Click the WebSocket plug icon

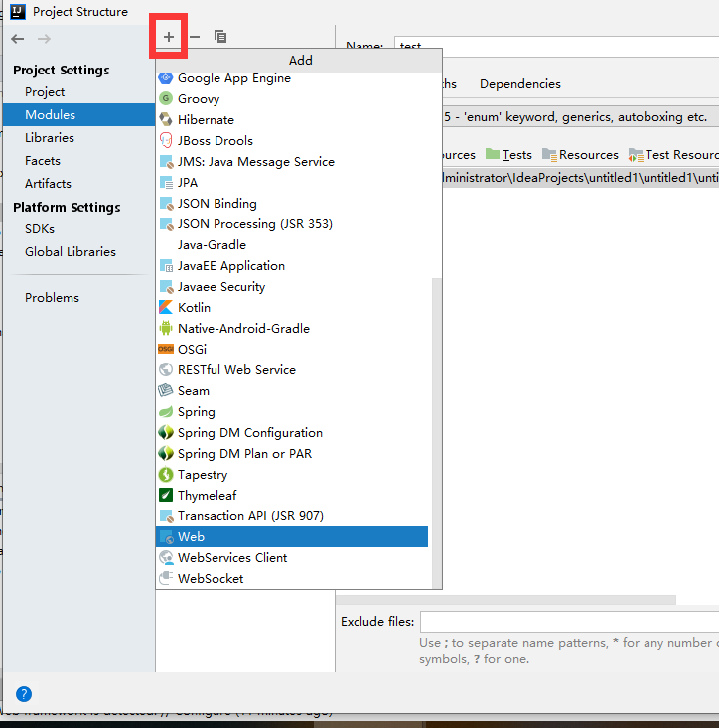click(166, 578)
